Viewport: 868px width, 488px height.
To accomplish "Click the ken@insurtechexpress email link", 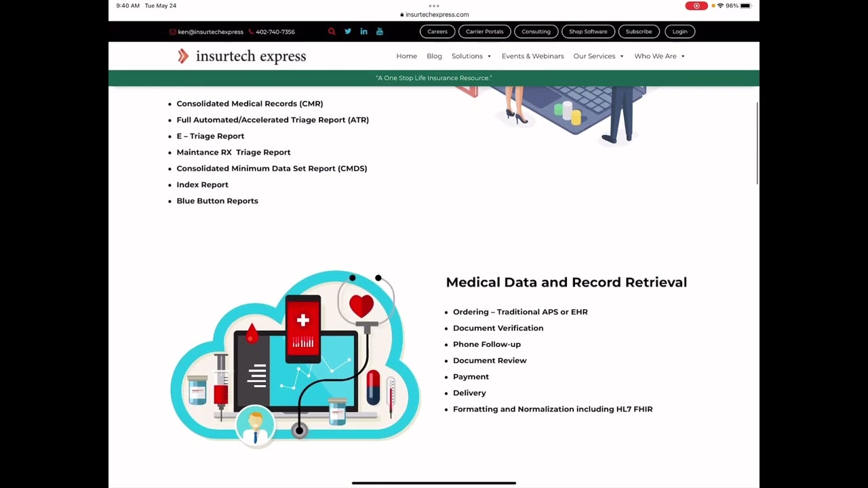I will pos(210,32).
